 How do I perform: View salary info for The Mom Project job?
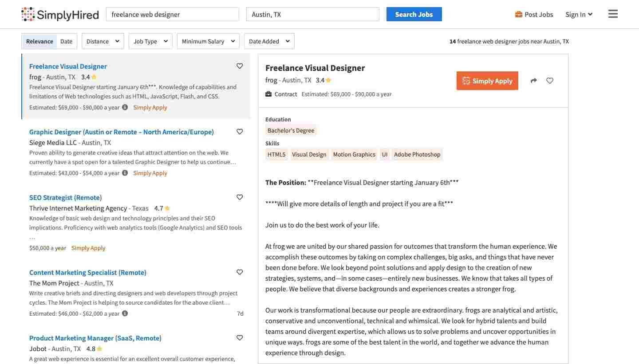[x=125, y=313]
